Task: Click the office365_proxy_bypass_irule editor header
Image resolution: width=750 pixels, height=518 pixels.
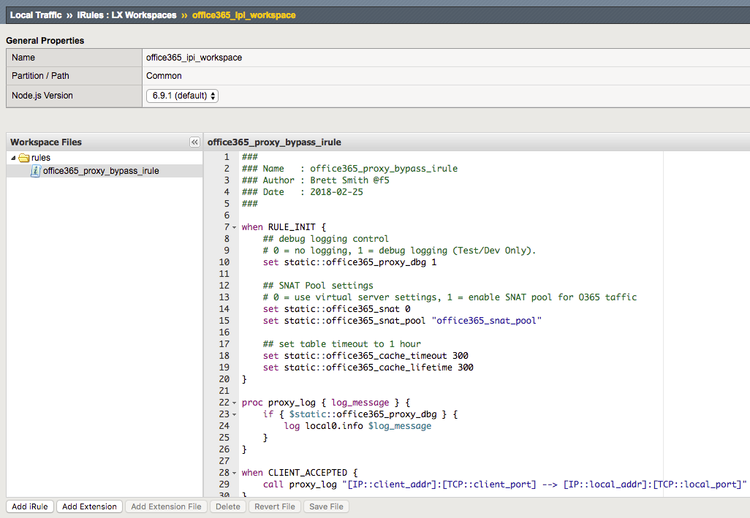Action: pos(275,143)
